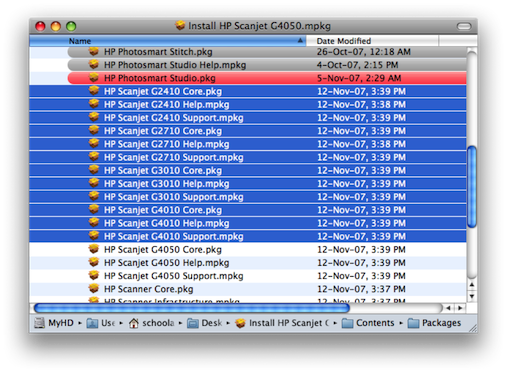
Task: Click the HP Scanner Core.pkg package icon
Action: point(94,289)
